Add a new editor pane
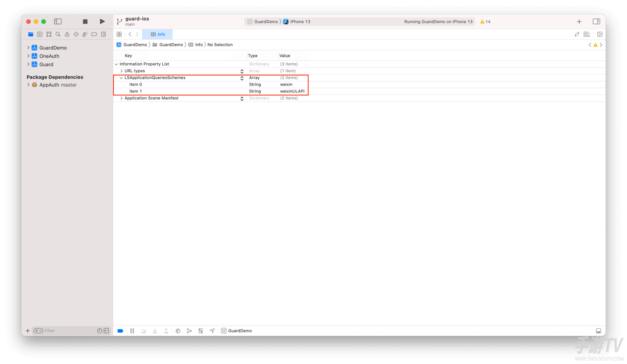Viewport: 627px width, 364px height. coord(600,34)
